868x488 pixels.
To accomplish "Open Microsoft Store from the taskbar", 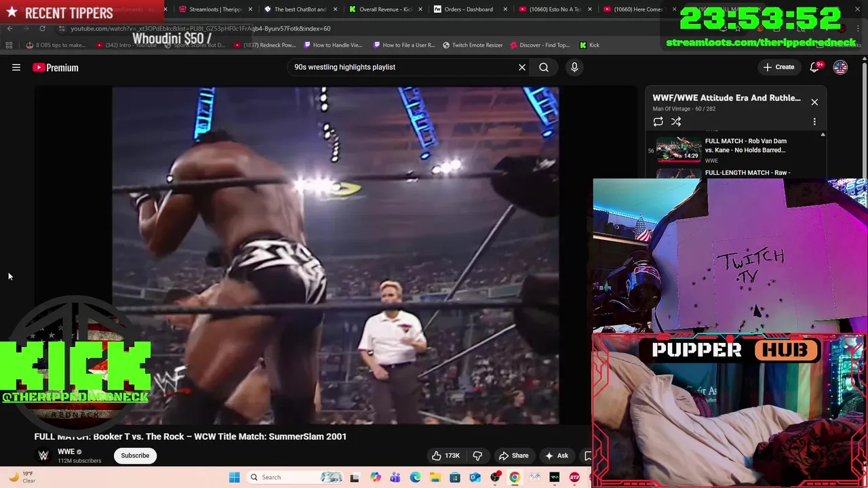I will pos(455,477).
